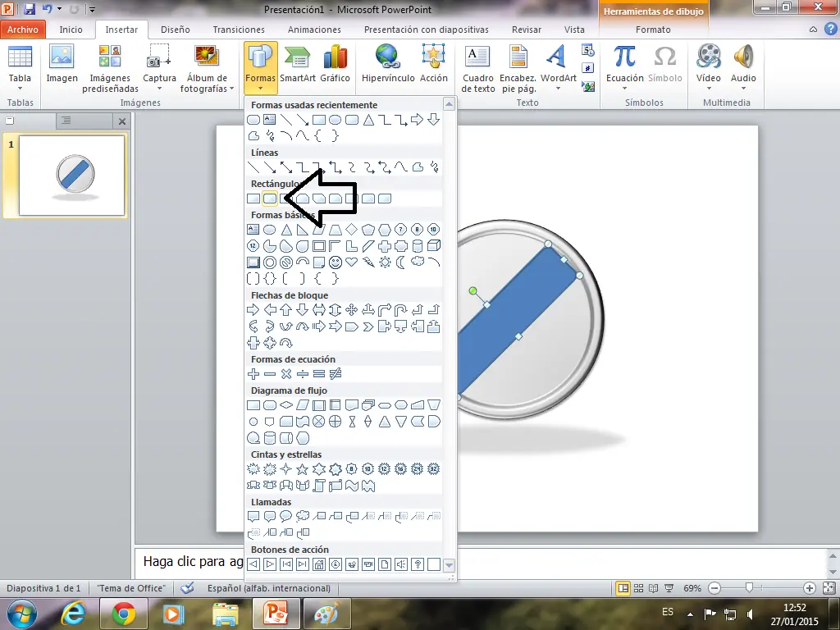Select the plain rectangle shape under Rectángulos

click(253, 199)
